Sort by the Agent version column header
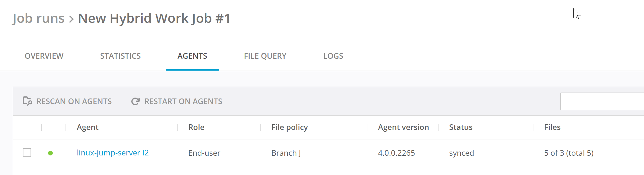The image size is (644, 175). tap(403, 127)
